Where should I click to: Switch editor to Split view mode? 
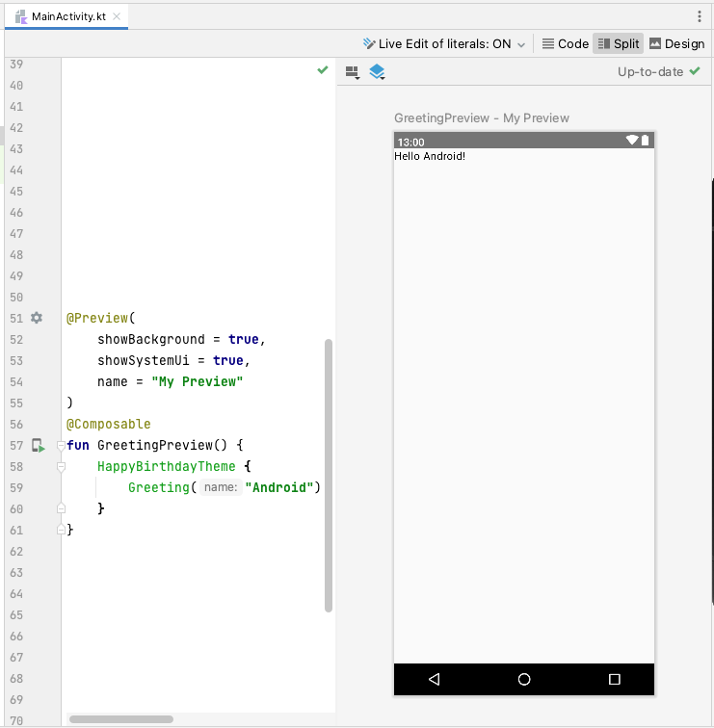tap(619, 43)
